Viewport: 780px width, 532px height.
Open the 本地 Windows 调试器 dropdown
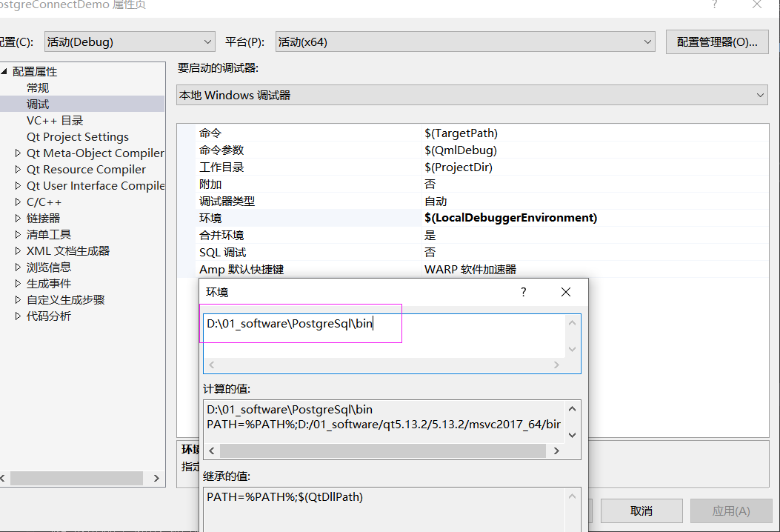click(760, 95)
